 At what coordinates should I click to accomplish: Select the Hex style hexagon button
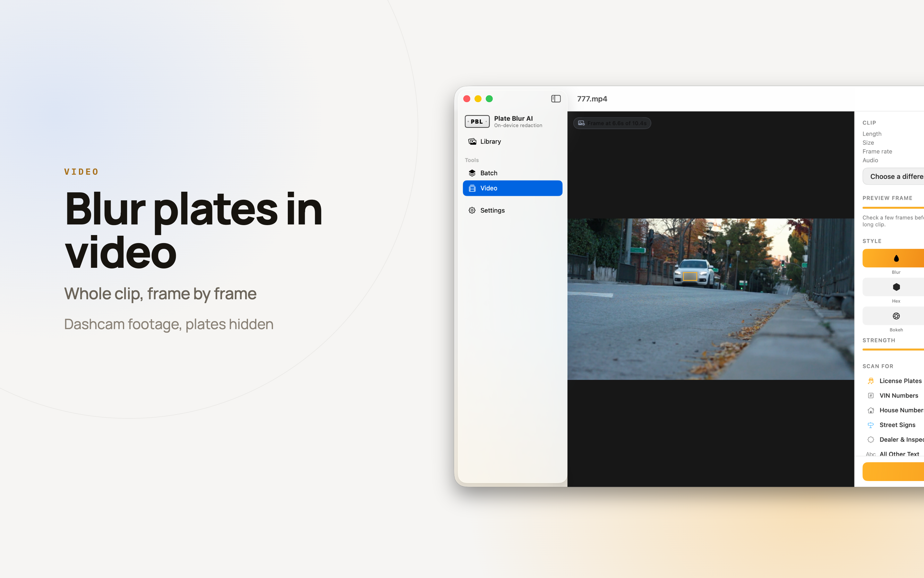(x=893, y=287)
